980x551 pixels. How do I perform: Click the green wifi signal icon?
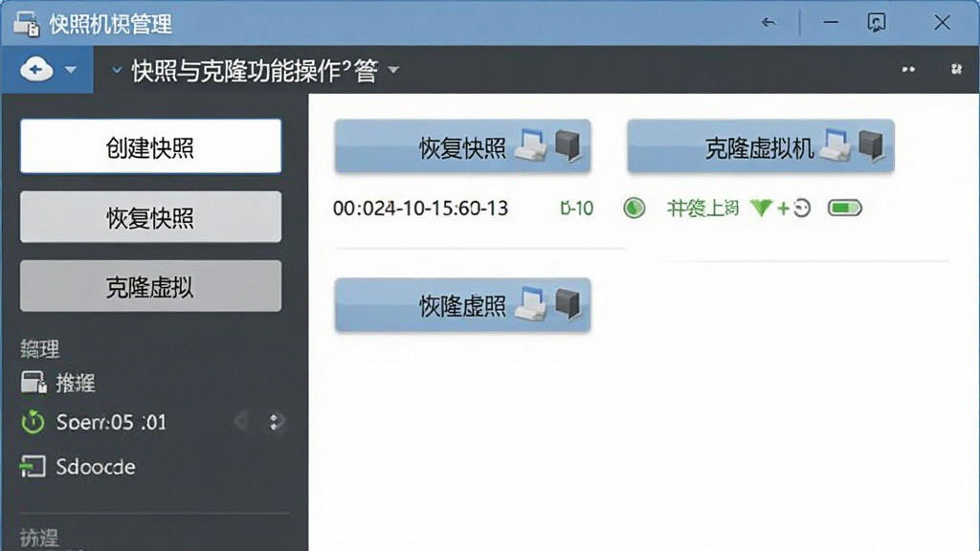761,208
